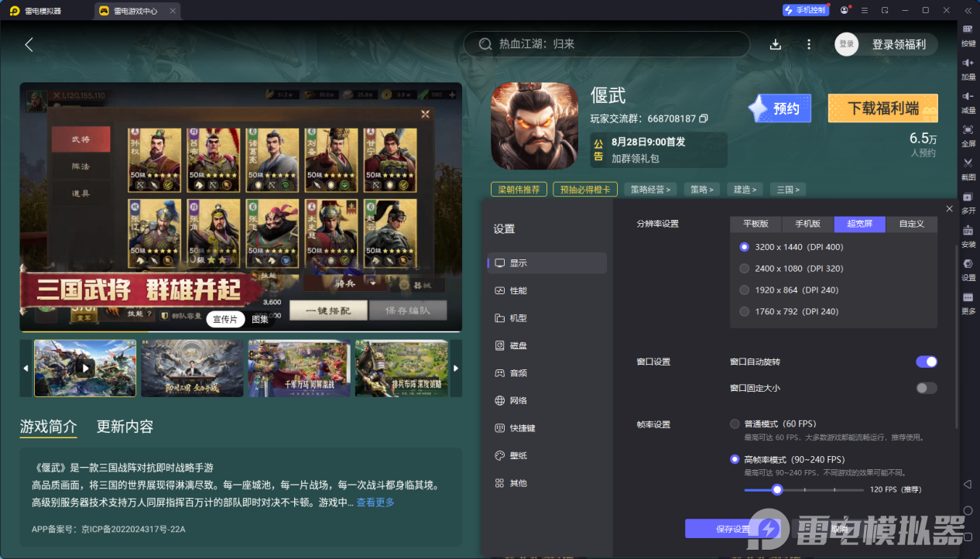This screenshot has height=559, width=980.
Task: Enable the 窗口固定大小 switch
Action: pos(927,388)
